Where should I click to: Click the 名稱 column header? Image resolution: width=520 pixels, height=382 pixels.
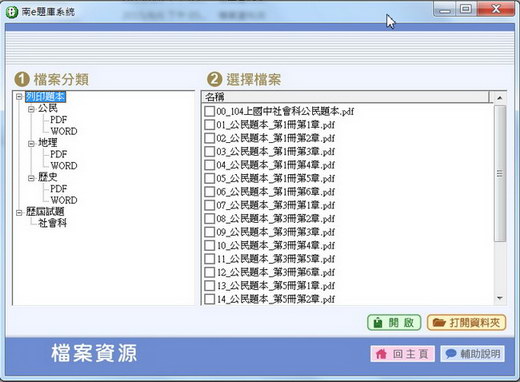346,97
